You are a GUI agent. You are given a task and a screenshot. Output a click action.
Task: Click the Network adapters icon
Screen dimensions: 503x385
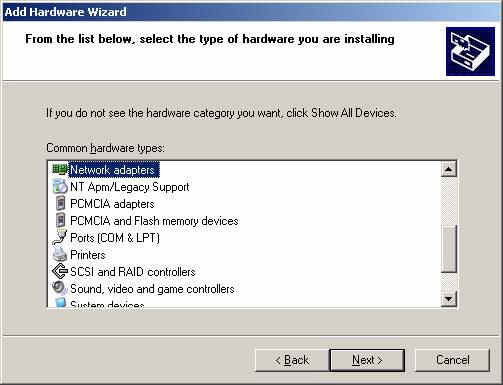60,170
